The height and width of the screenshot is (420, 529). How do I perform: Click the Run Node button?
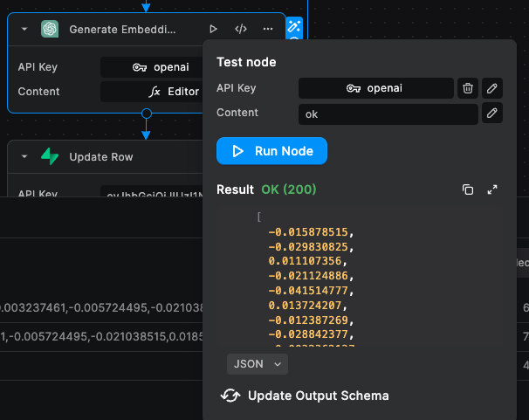coord(272,151)
